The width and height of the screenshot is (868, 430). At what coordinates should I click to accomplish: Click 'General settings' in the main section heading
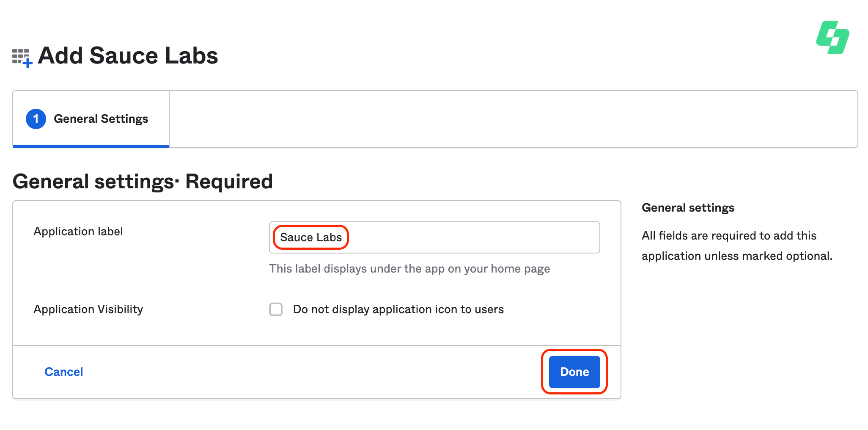click(x=93, y=182)
